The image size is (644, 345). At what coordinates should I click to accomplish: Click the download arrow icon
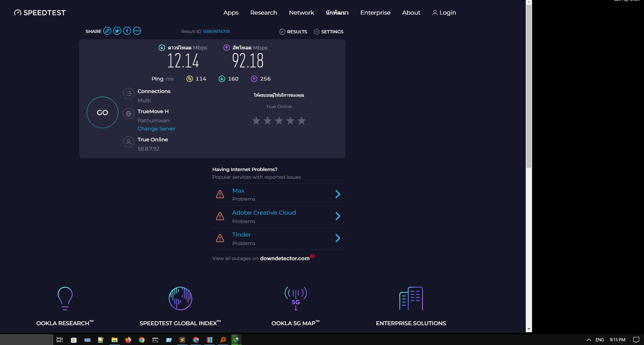tap(162, 48)
